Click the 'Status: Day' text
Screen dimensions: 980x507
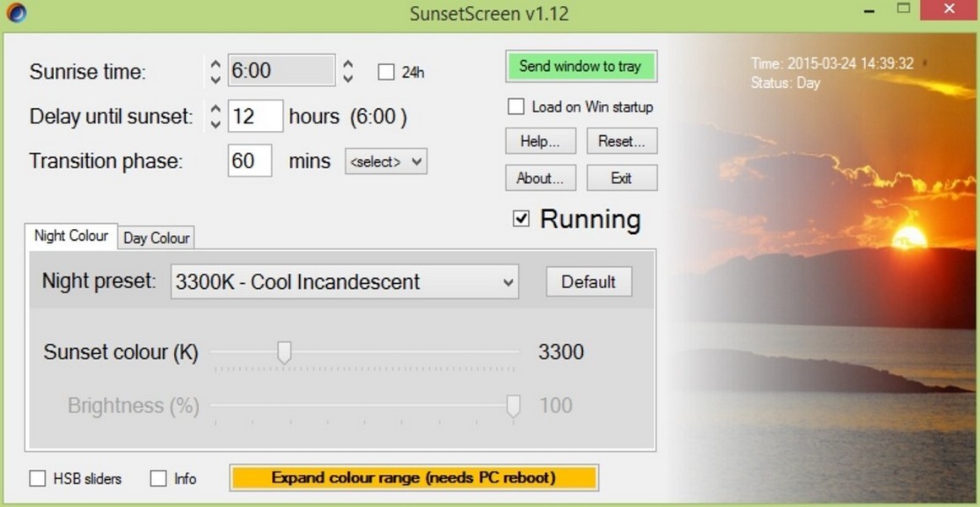785,83
